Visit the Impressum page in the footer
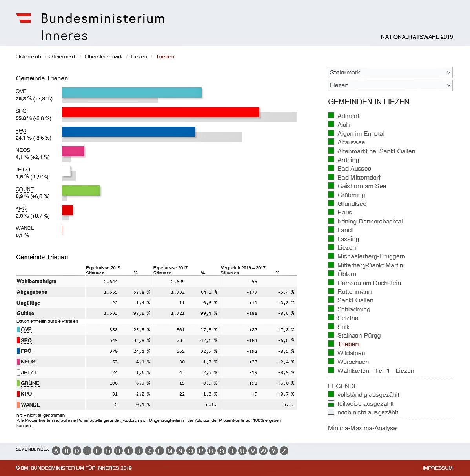This screenshot has height=476, width=470. pos(437,468)
